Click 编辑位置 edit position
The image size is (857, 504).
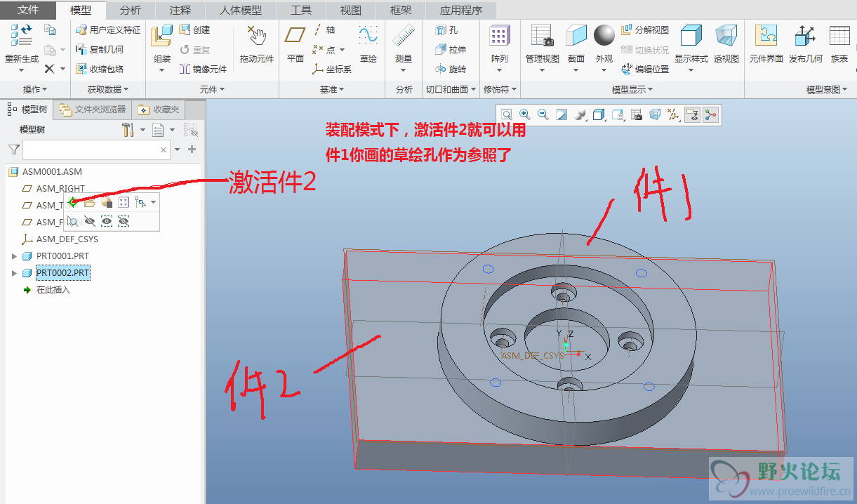[645, 69]
